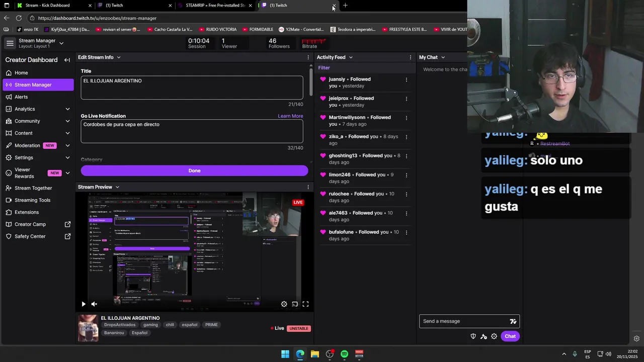Open the chat shield mode icon

(473, 336)
